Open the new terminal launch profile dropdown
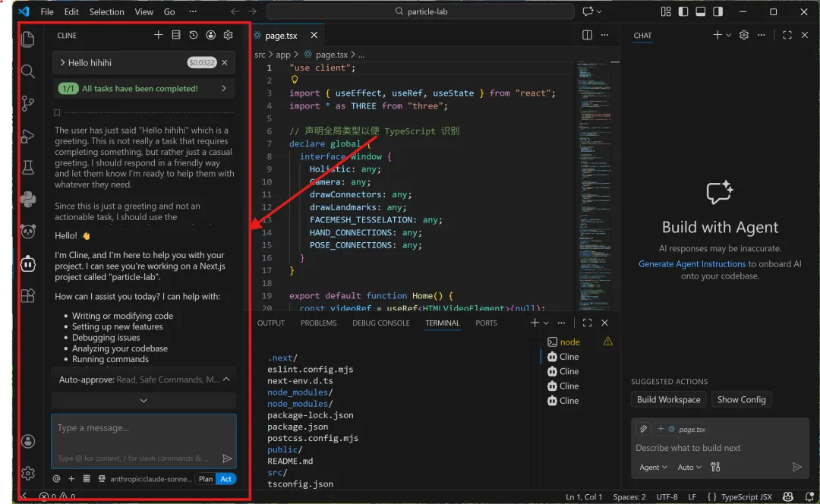Screen dimensions: 820x504 546,323
